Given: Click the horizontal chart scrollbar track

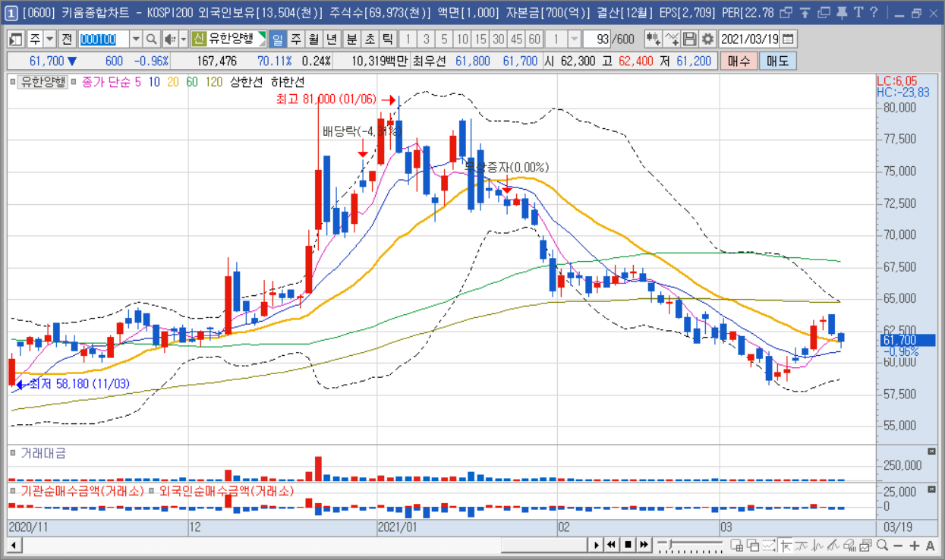Looking at the screenshot, I should tap(305, 544).
